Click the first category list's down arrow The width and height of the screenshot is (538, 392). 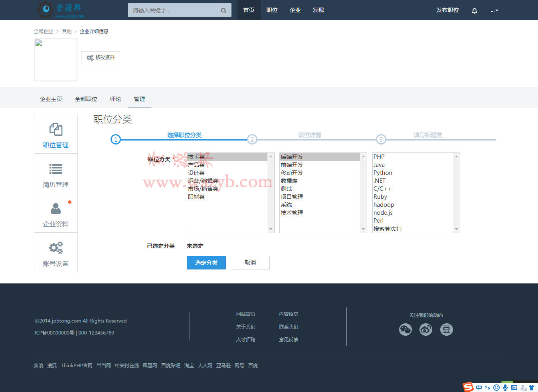click(x=271, y=229)
